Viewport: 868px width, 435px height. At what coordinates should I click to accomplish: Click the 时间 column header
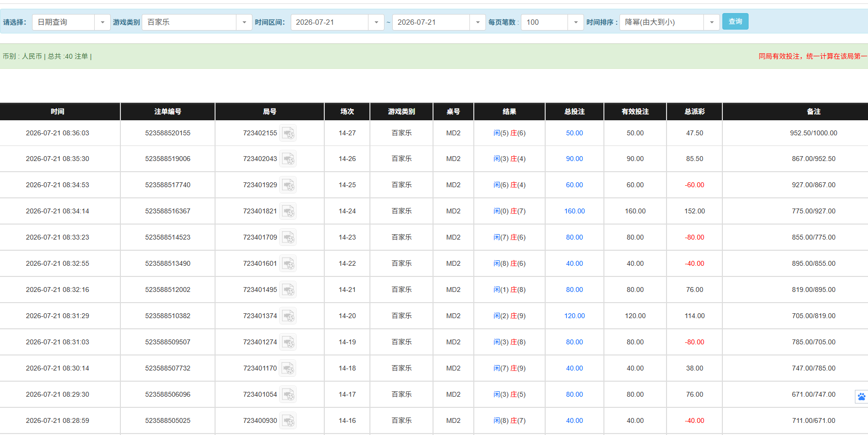coord(58,112)
